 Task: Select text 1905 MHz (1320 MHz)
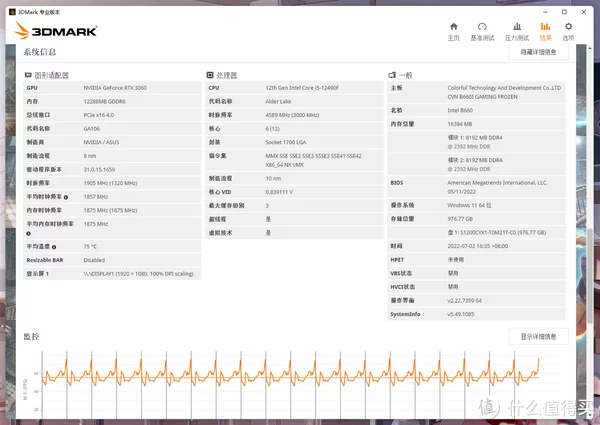[110, 183]
